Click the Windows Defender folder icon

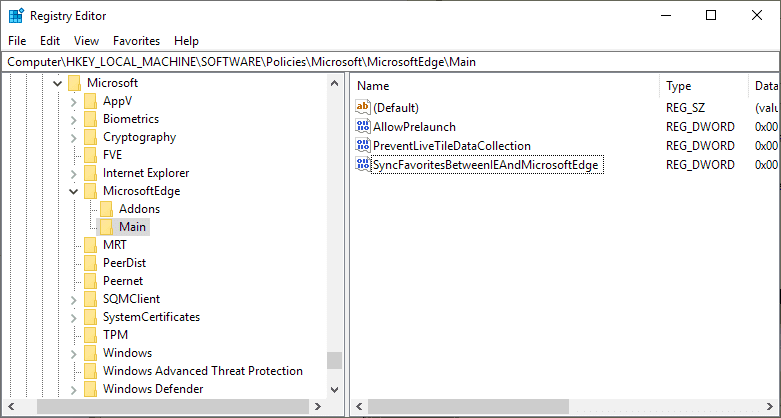click(90, 389)
